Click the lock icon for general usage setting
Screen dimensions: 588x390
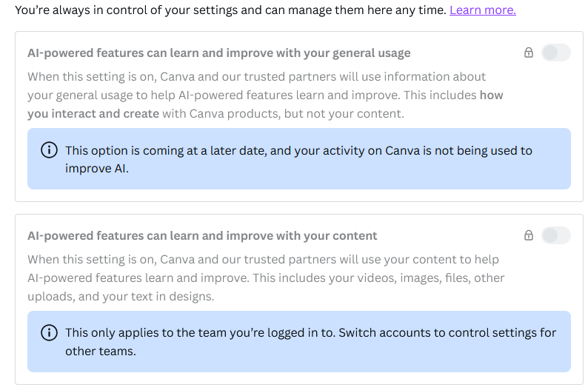tap(529, 53)
